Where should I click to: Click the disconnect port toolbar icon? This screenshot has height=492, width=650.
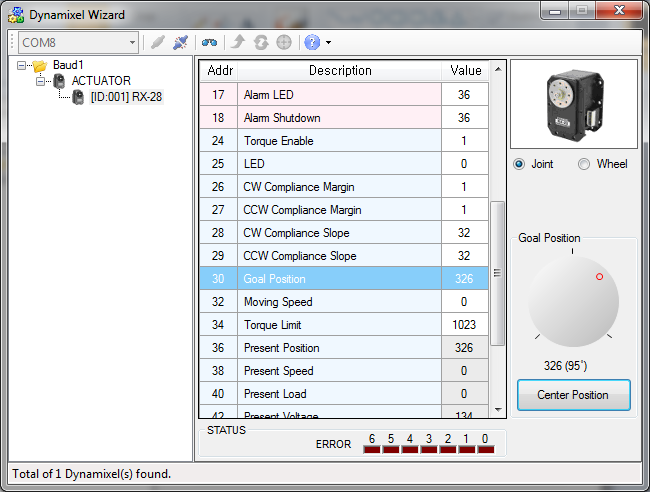pyautogui.click(x=180, y=43)
